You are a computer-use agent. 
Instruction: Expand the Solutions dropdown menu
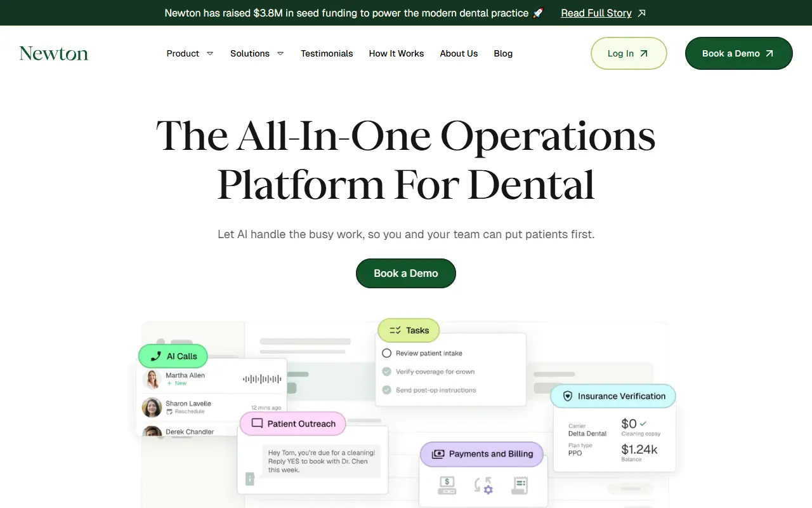point(257,53)
